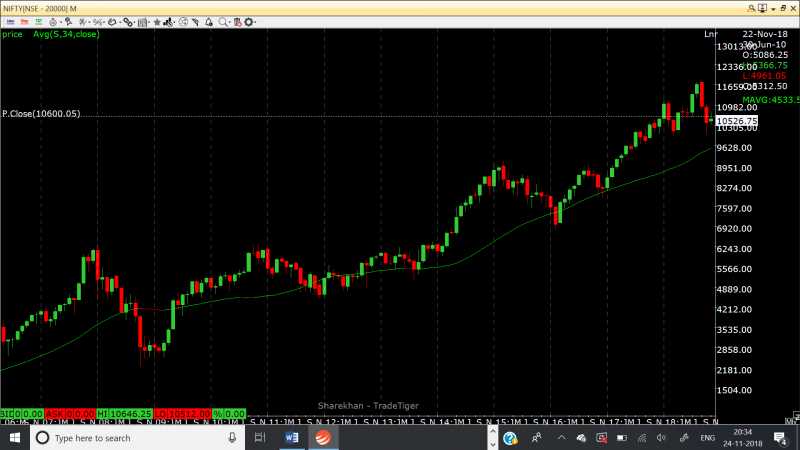Click the chain link icon in toolbar
800x450 pixels.
[x=128, y=22]
